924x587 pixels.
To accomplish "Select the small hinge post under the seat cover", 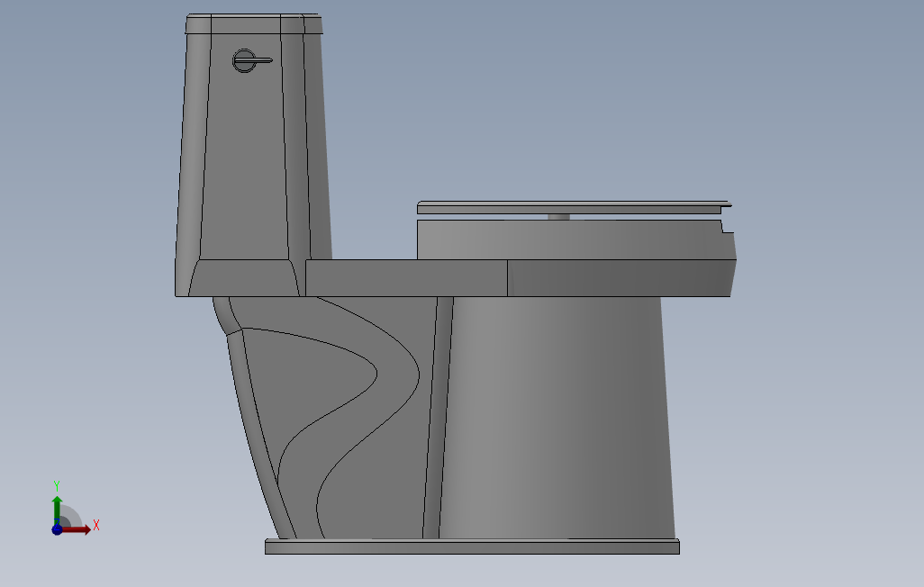I will tap(558, 217).
